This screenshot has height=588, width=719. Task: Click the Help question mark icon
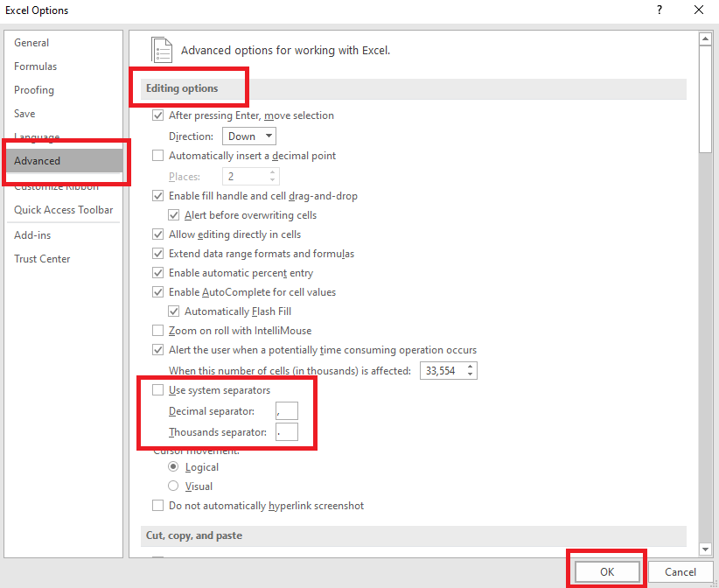point(660,10)
